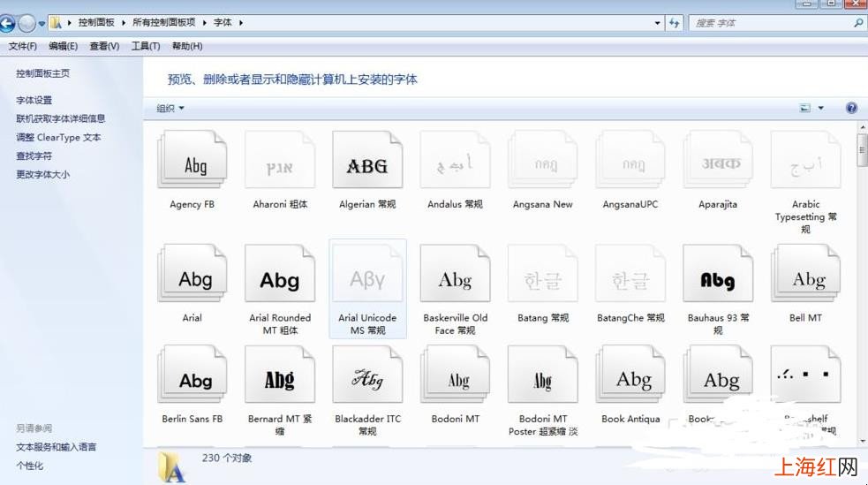Screen dimensions: 868x485
Task: Open the recent pages dropdown arrow
Action: [x=42, y=23]
